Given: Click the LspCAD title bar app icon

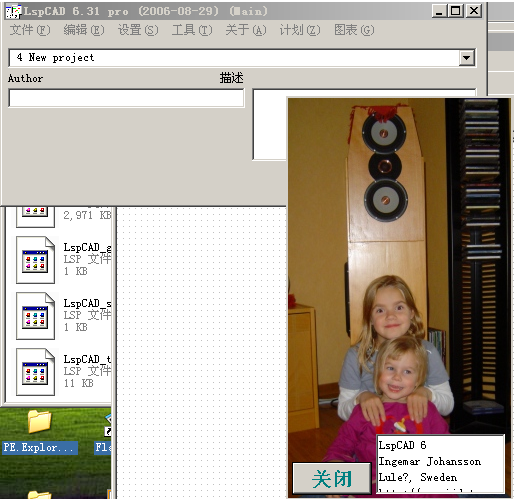Looking at the screenshot, I should pyautogui.click(x=13, y=12).
